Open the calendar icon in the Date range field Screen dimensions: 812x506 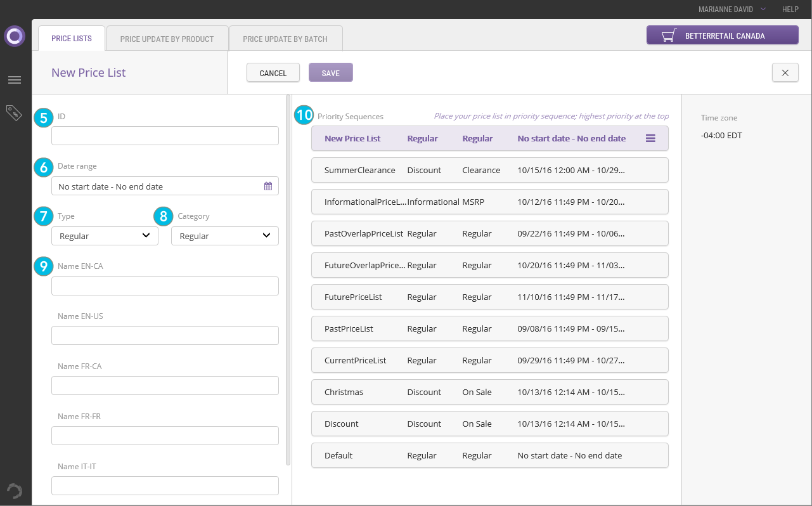coord(267,185)
